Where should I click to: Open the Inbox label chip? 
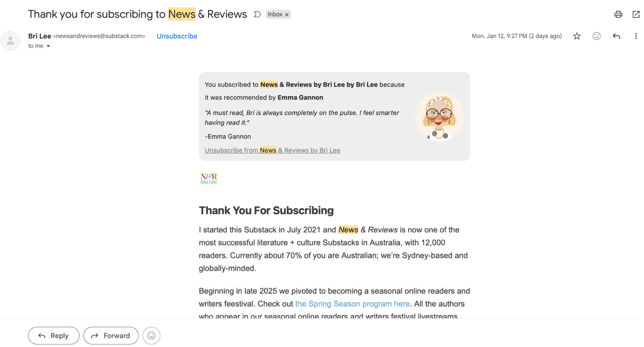pos(275,14)
